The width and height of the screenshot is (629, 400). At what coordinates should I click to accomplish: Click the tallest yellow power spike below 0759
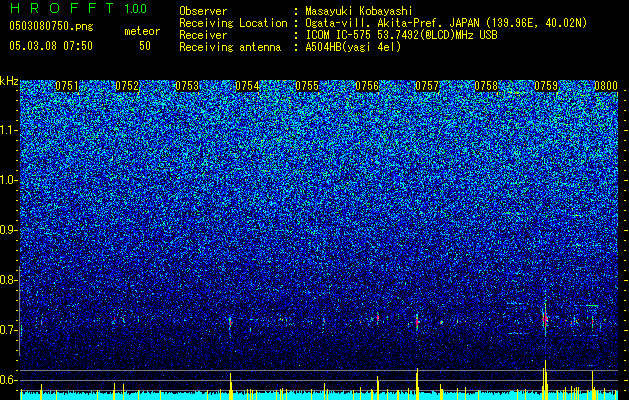click(545, 380)
